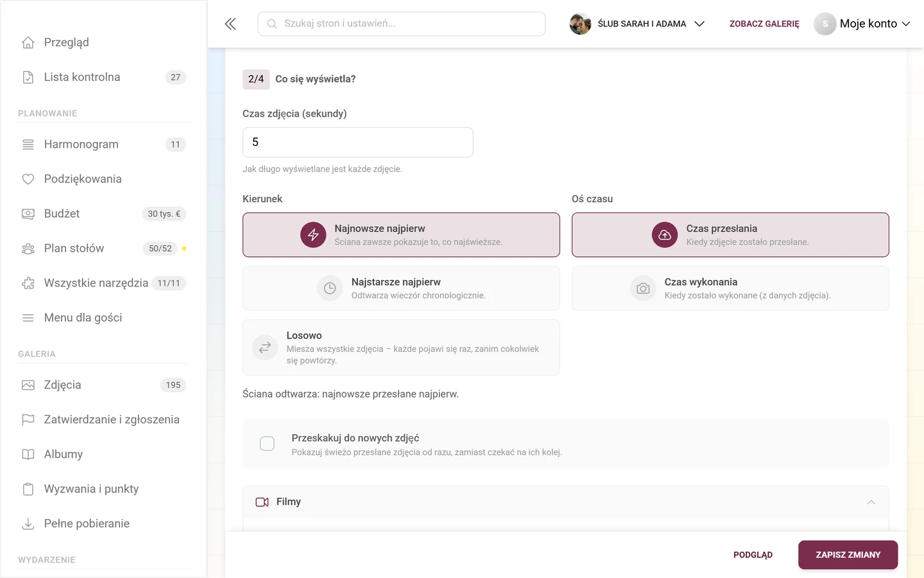This screenshot has height=578, width=924.
Task: Click the Harmonogram list icon
Action: pos(28,144)
